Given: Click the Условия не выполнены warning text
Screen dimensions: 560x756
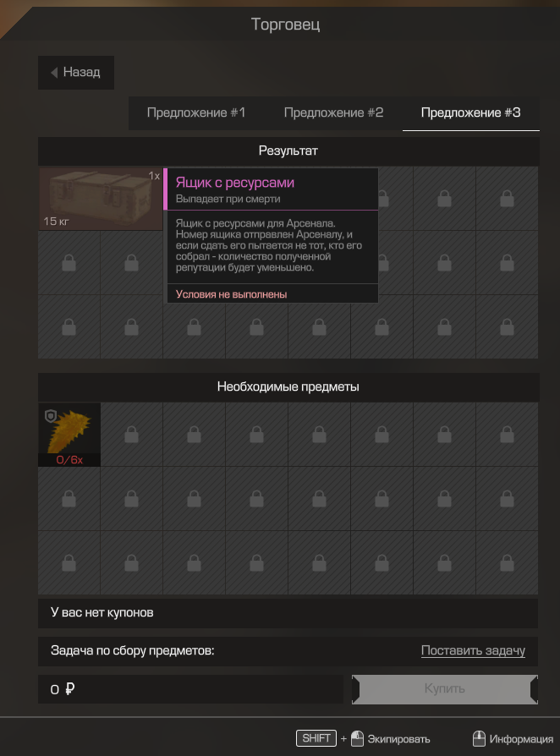Looking at the screenshot, I should [232, 294].
